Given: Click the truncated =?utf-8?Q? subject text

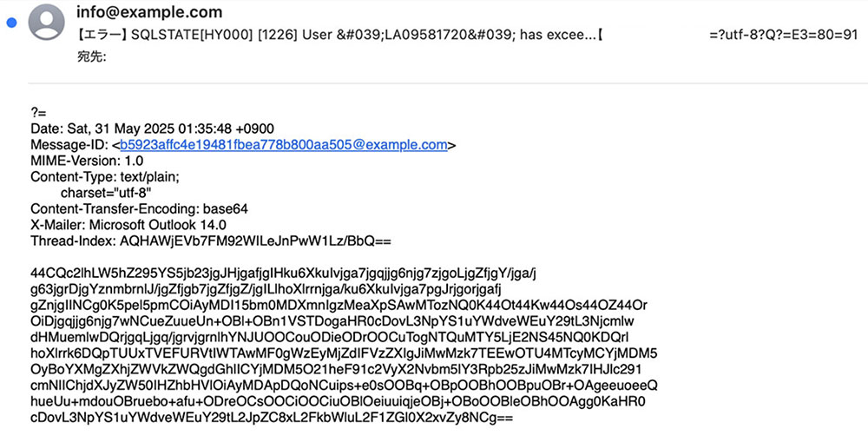Looking at the screenshot, I should 783,36.
